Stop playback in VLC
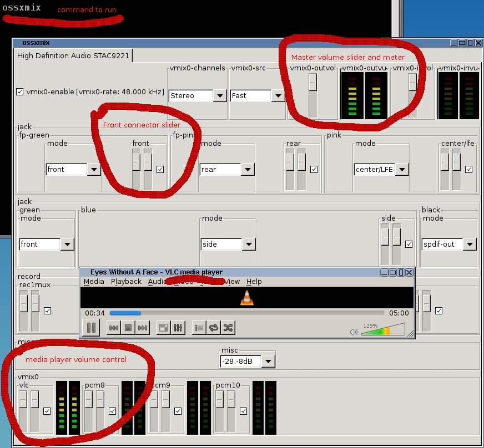This screenshot has width=484, height=448. coord(128,328)
